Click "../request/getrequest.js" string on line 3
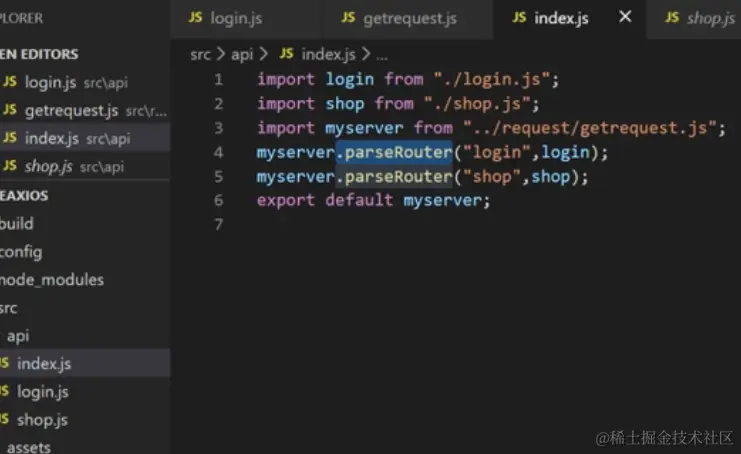 point(590,128)
